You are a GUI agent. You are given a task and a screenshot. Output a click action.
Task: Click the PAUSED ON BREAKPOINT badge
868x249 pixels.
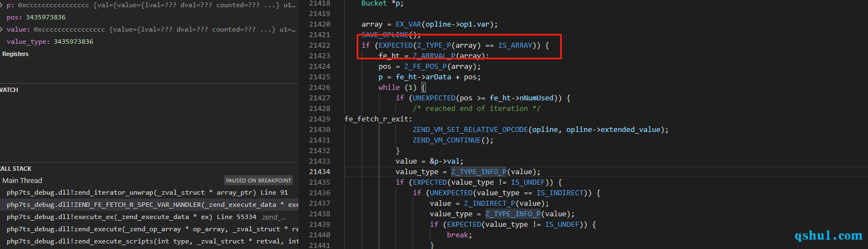(258, 181)
